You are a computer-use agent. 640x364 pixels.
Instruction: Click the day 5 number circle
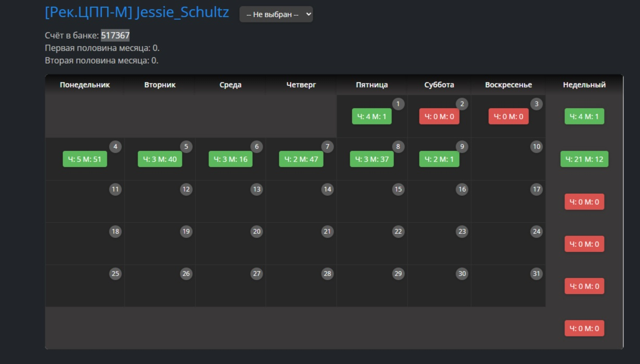pos(186,147)
